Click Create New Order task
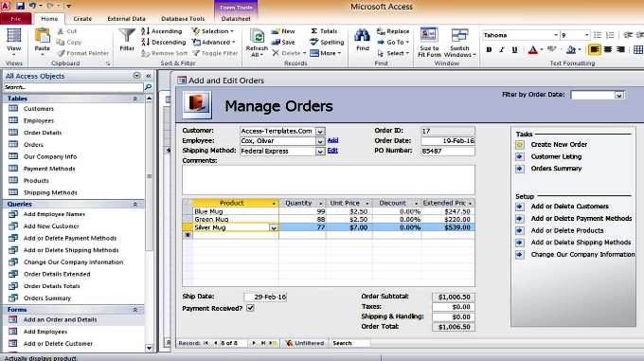 pos(559,145)
